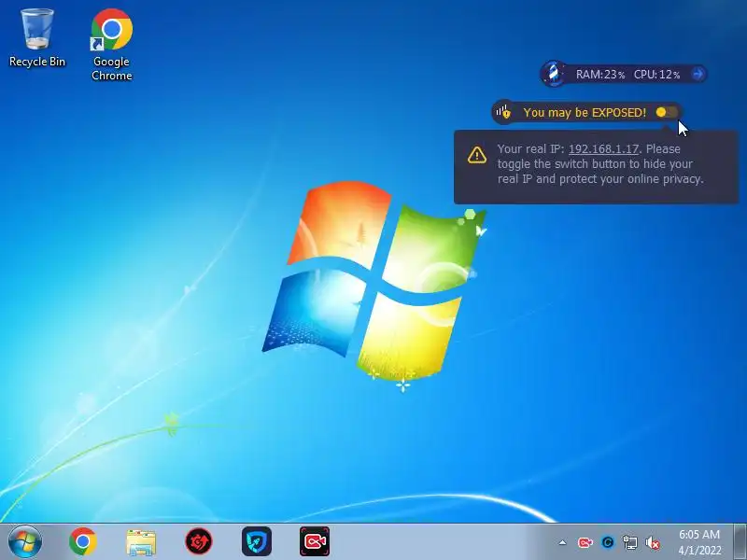Viewport: 747px width, 560px height.
Task: Click the 'You may be EXPOSED!' warning text
Action: coord(585,113)
